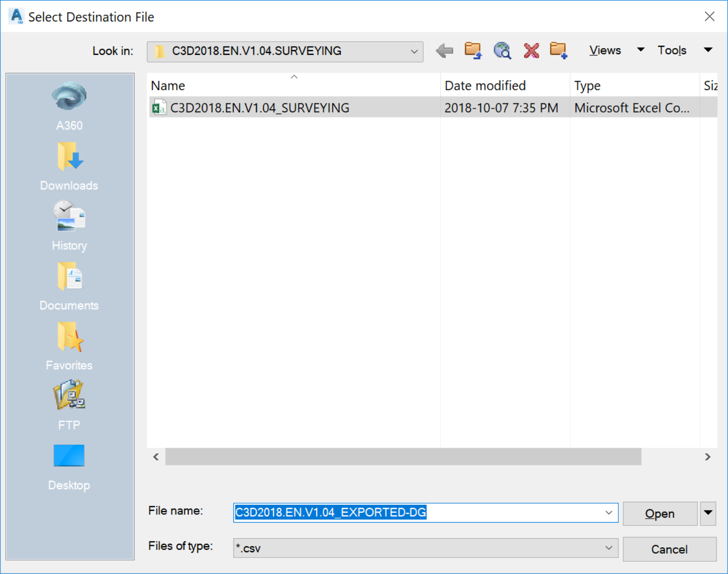Click the scroll right arrow
The image size is (728, 574).
coord(708,456)
